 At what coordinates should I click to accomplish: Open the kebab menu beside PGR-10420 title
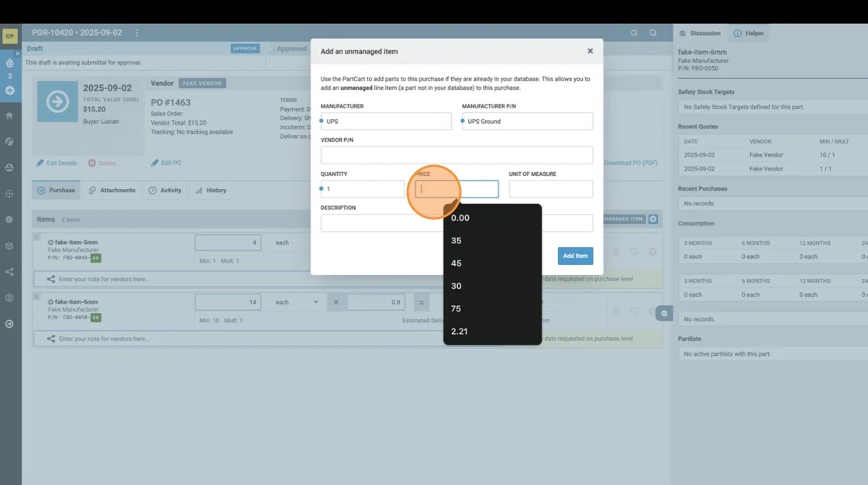point(137,33)
